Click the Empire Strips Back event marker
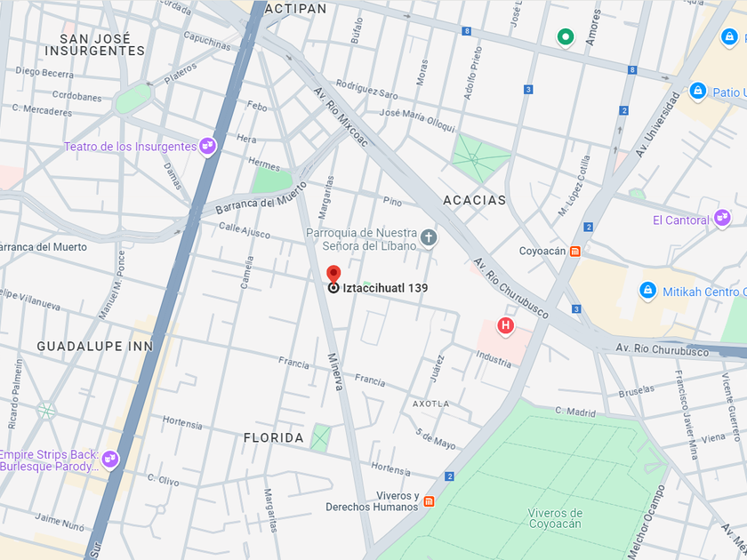Image resolution: width=747 pixels, height=560 pixels. point(110,460)
